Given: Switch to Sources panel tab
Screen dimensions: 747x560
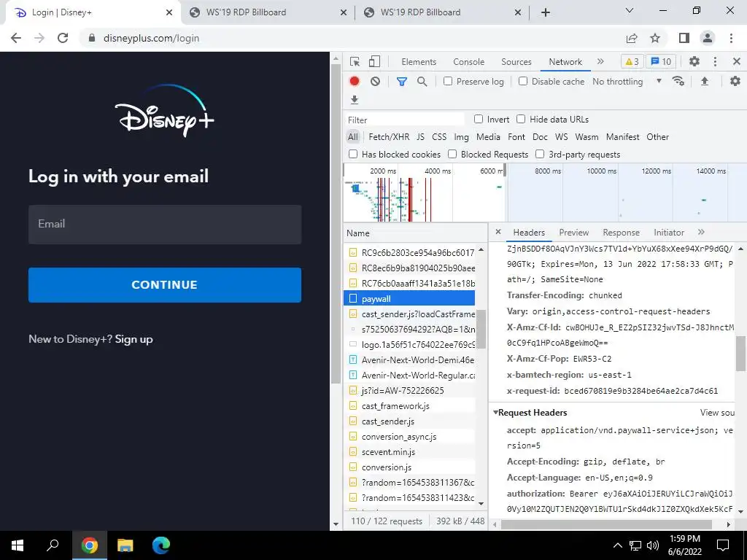Looking at the screenshot, I should [x=516, y=61].
